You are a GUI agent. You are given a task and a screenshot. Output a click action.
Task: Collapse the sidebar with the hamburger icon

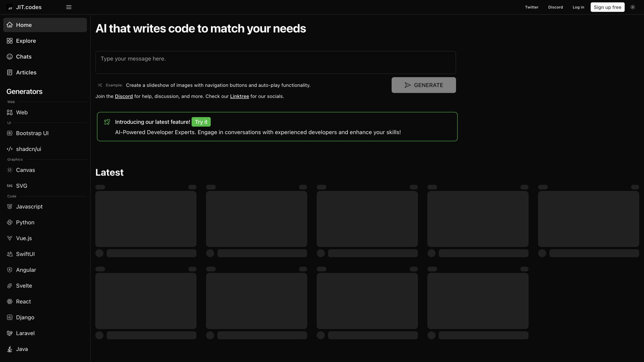tap(69, 7)
